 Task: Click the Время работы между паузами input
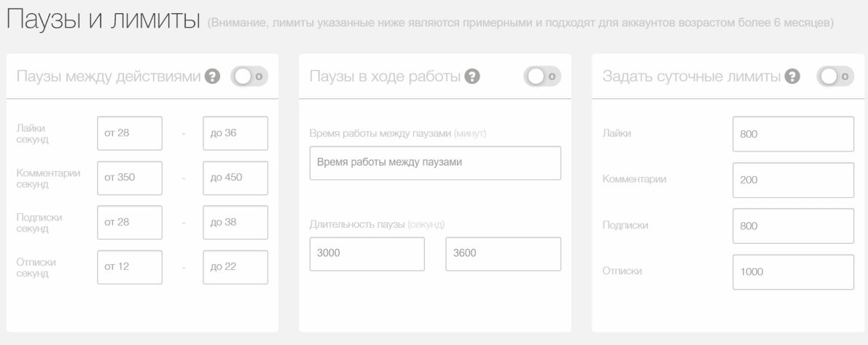435,163
